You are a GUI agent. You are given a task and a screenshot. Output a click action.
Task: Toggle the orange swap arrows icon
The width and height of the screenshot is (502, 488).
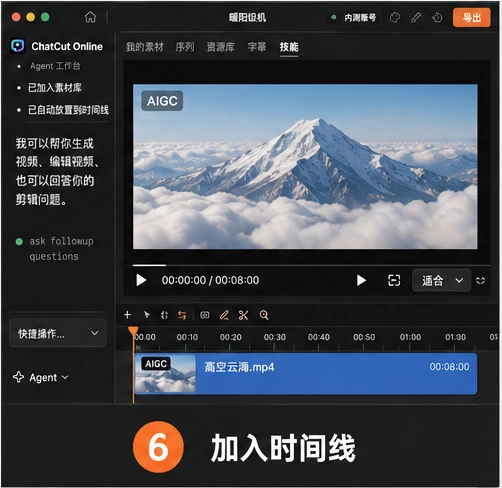[182, 315]
